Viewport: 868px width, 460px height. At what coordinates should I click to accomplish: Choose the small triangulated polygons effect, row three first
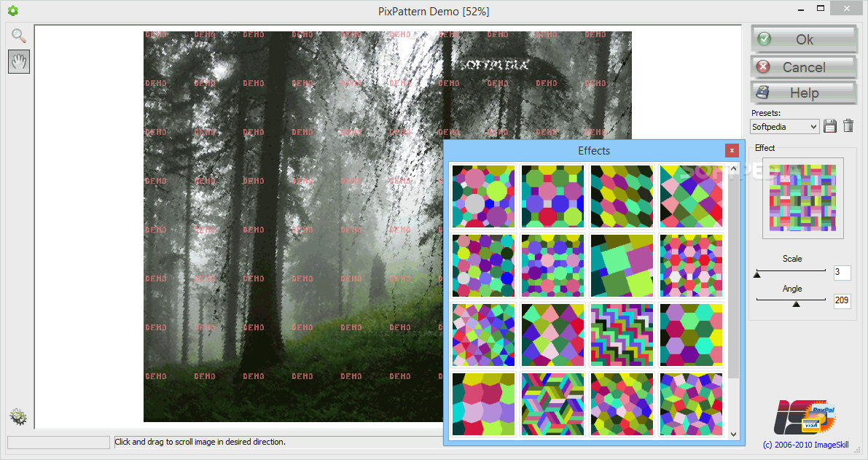coord(483,335)
